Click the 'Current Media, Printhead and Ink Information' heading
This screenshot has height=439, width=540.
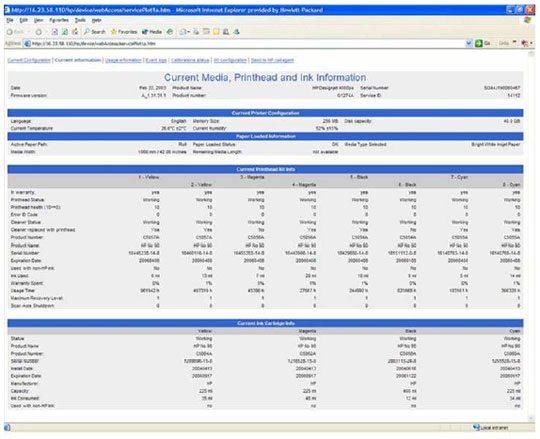pyautogui.click(x=265, y=77)
